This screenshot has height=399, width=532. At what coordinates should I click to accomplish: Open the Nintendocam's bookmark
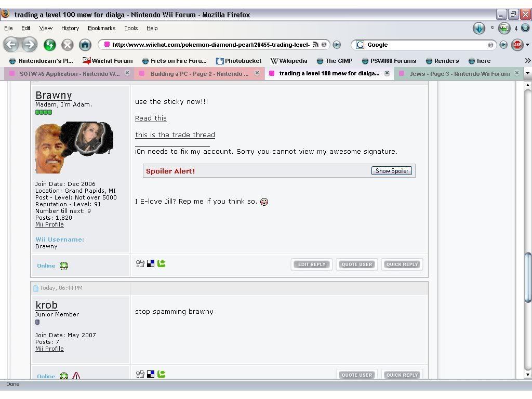pos(41,61)
